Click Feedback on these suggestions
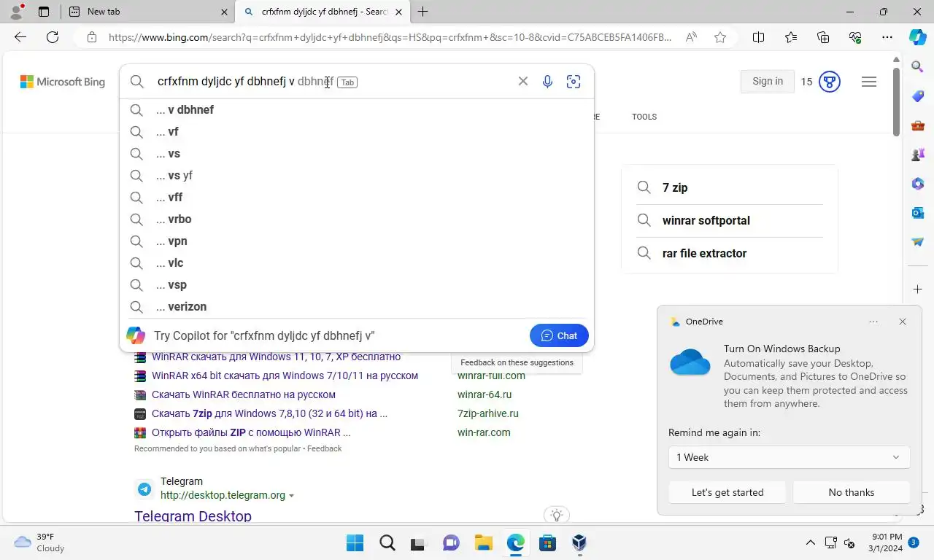 (517, 362)
